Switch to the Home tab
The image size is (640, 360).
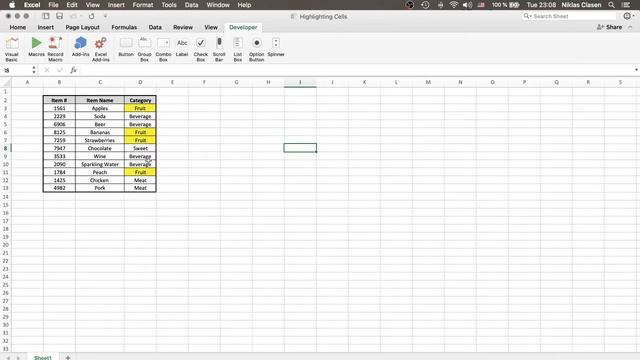click(18, 27)
